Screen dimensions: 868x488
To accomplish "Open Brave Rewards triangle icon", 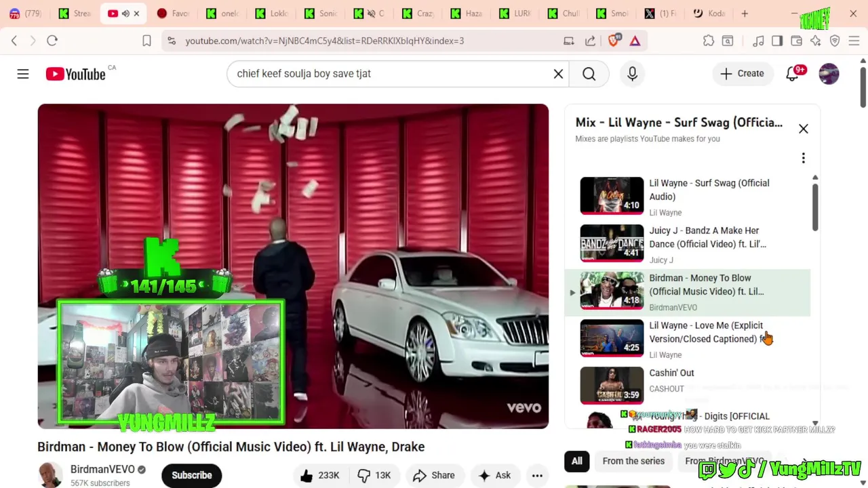I will click(x=635, y=41).
